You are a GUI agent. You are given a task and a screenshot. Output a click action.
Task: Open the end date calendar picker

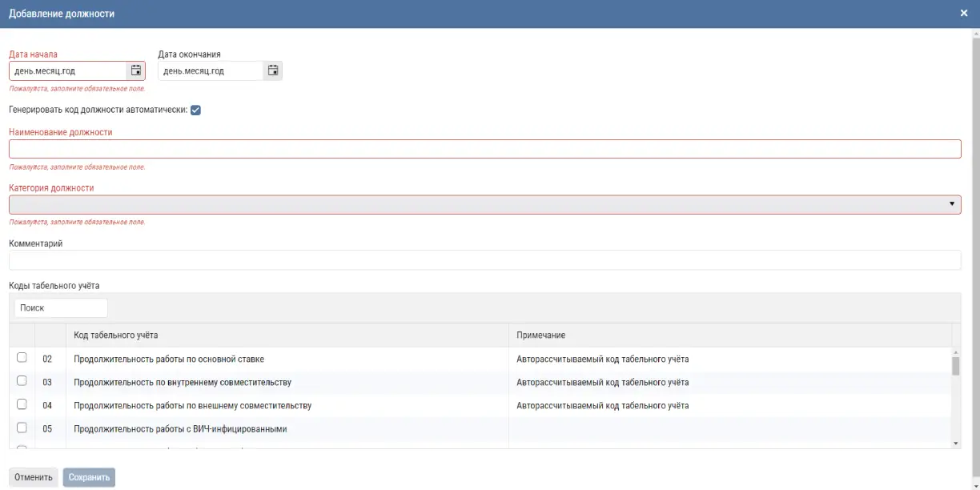tap(273, 70)
